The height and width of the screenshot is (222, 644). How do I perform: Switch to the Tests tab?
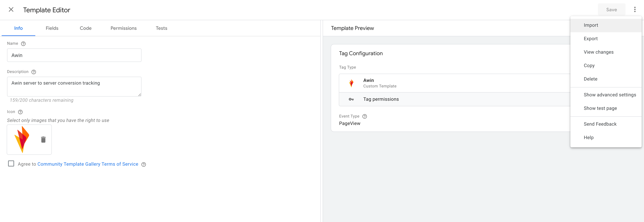coord(162,28)
